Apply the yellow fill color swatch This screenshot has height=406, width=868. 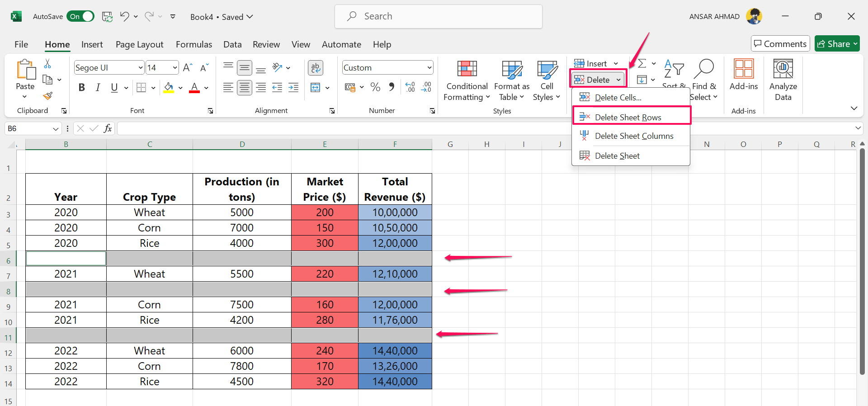click(169, 88)
